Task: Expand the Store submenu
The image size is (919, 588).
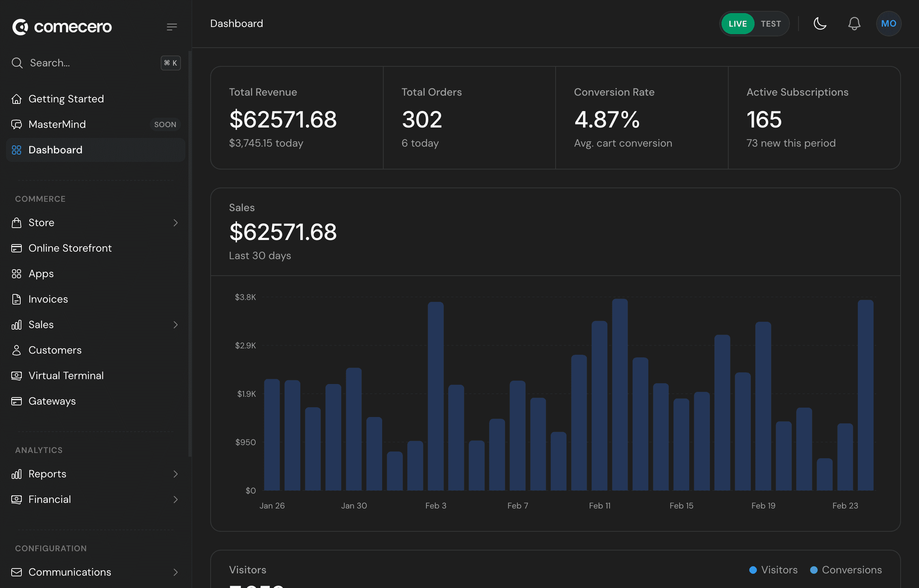Action: pyautogui.click(x=175, y=223)
